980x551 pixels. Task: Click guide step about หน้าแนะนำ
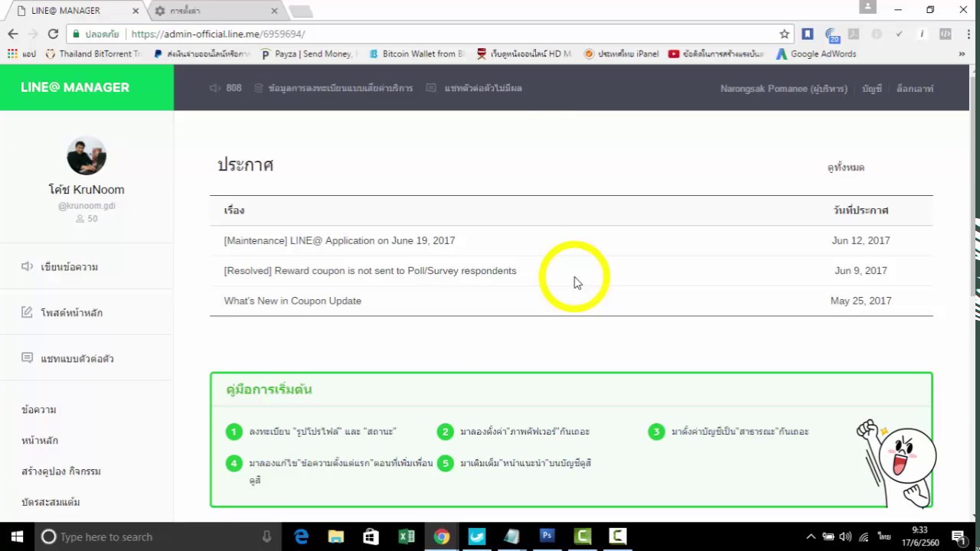point(525,463)
